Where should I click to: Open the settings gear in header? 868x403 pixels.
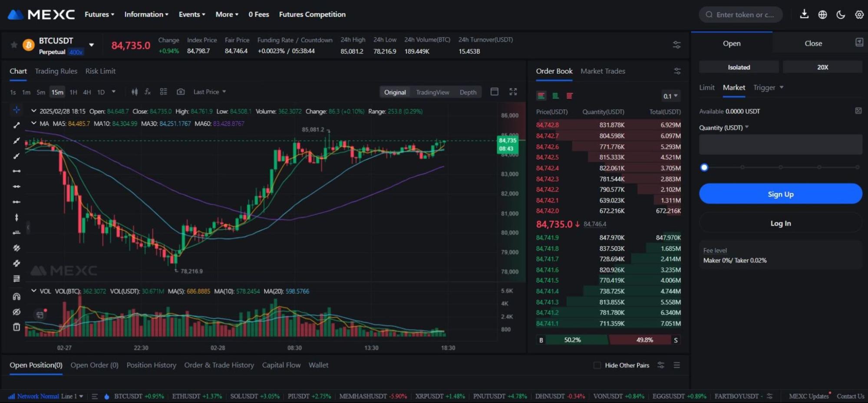click(x=859, y=15)
